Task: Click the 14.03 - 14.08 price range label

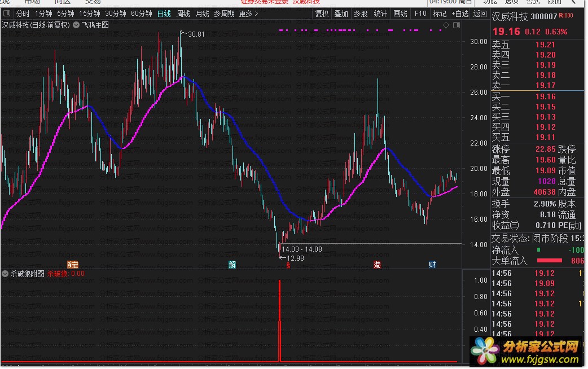Action: pos(301,249)
